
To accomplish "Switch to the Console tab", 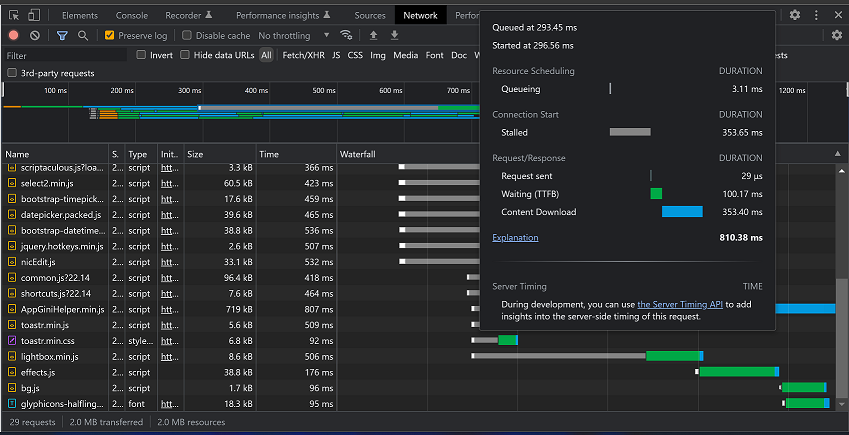I will [132, 15].
